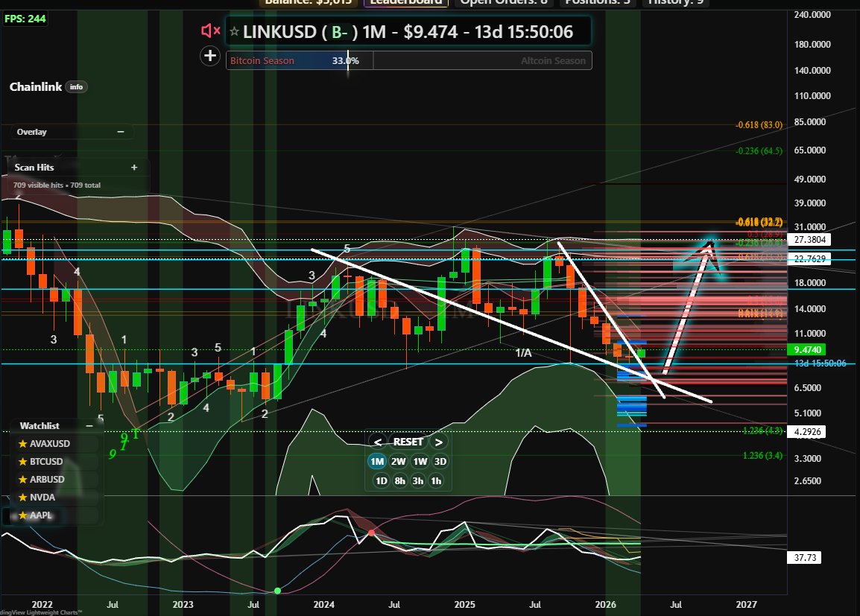Screen dimensions: 860x616
Task: Go to next chart with right arrow
Action: click(x=439, y=442)
